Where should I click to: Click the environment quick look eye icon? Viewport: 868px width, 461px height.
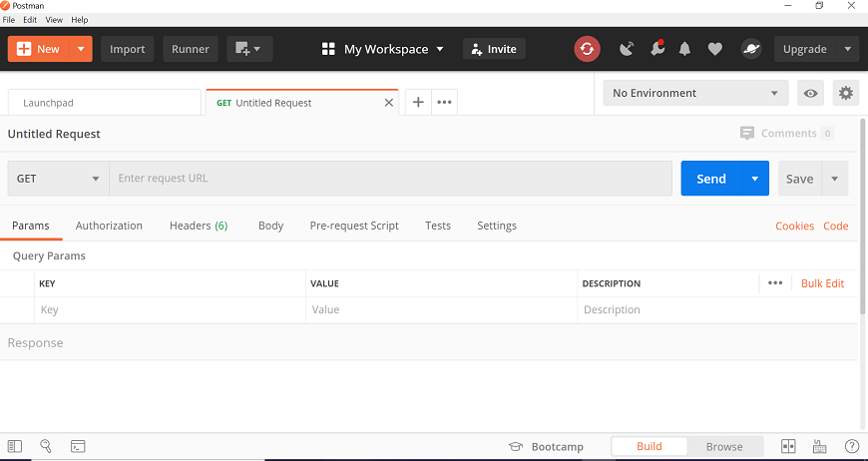pos(810,93)
